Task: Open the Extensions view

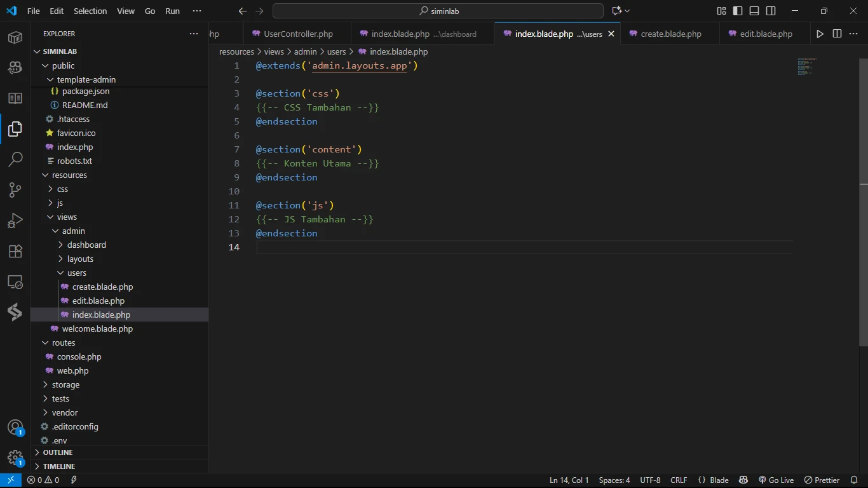Action: pyautogui.click(x=15, y=251)
